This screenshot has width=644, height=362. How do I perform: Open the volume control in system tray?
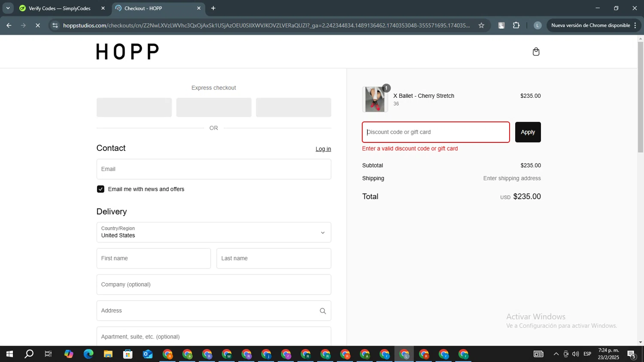click(x=575, y=354)
